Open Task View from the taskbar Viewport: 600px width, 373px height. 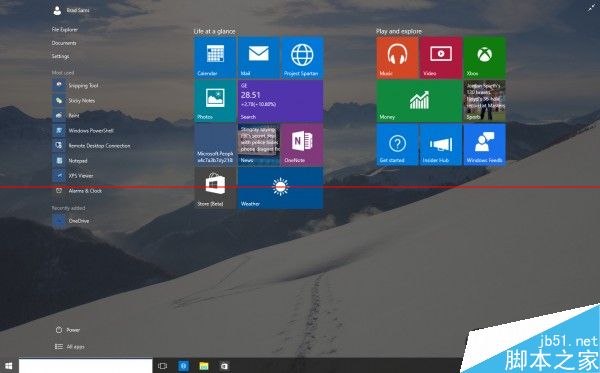(162, 366)
